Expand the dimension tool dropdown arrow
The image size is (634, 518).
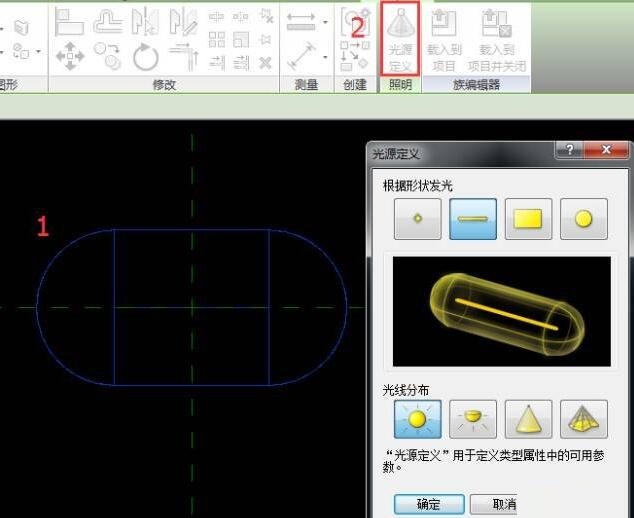coord(325,57)
